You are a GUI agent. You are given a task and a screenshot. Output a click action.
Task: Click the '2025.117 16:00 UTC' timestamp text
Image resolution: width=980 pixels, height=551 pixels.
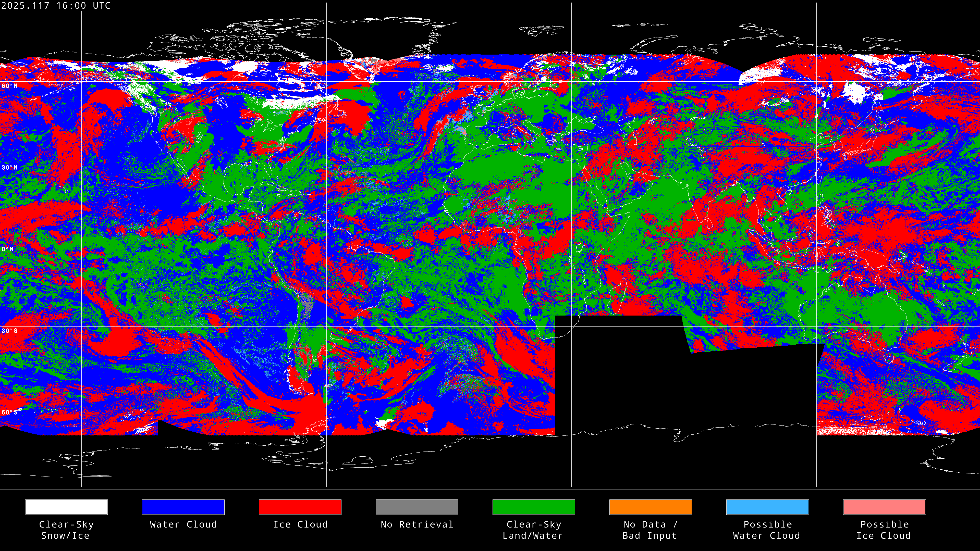click(56, 6)
